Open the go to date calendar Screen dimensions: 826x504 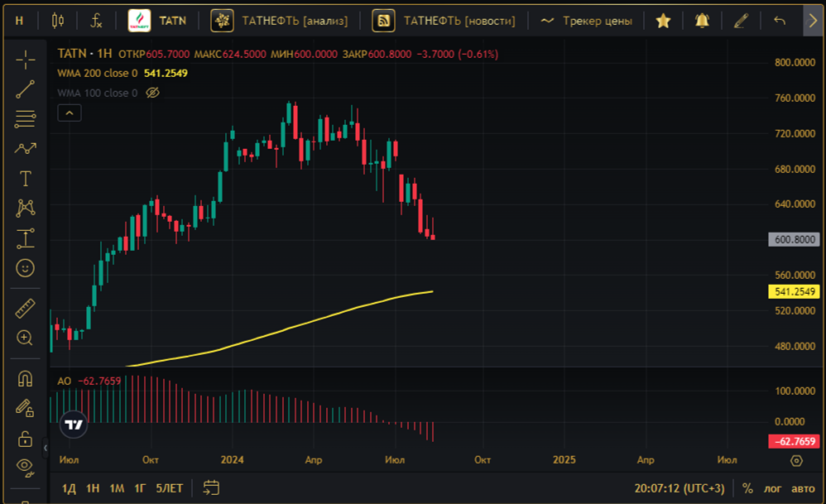pyautogui.click(x=211, y=487)
